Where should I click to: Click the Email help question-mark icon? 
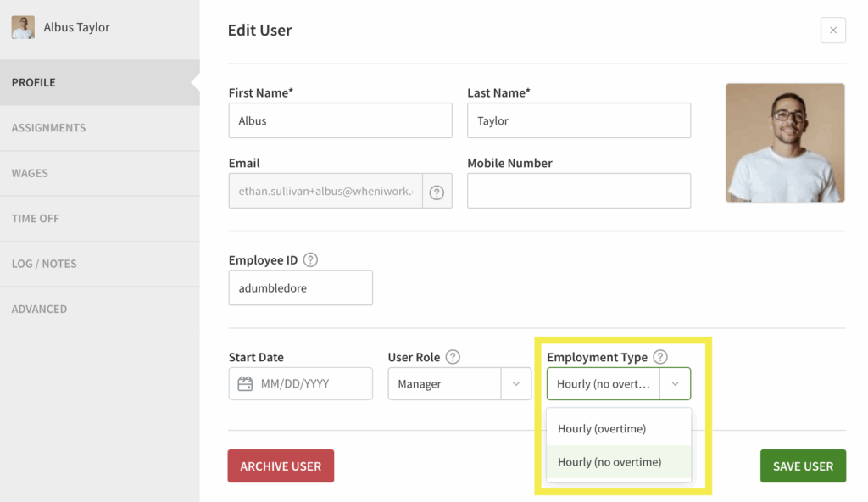point(437,192)
